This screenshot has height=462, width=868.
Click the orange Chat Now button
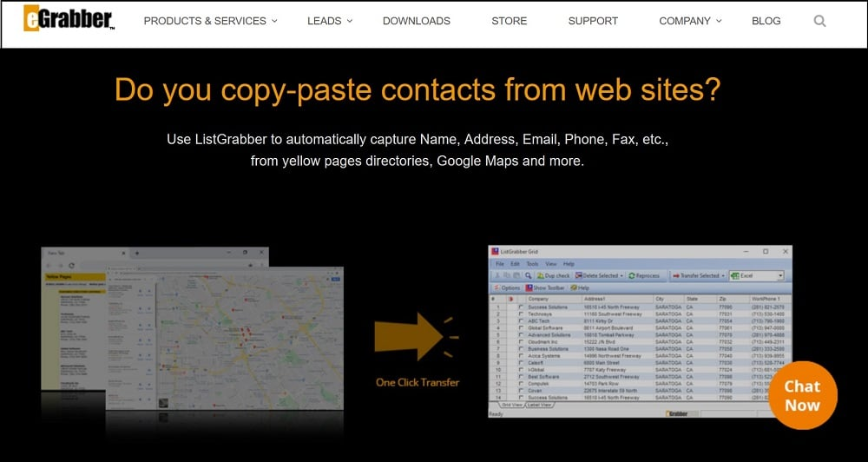[802, 395]
